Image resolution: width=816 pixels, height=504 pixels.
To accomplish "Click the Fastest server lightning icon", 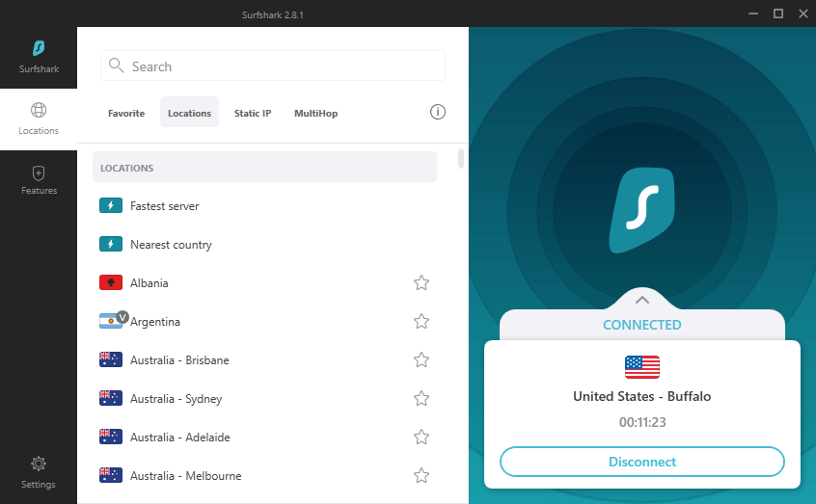I will [x=111, y=206].
